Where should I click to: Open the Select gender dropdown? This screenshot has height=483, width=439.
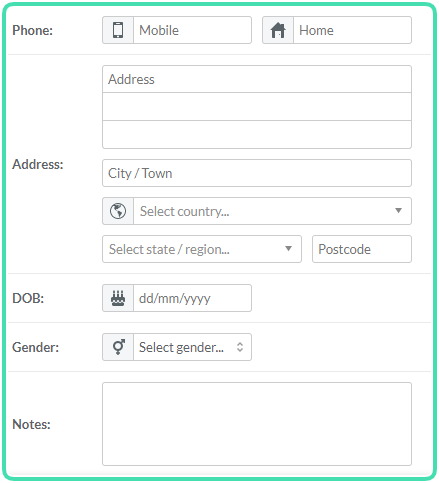[192, 347]
